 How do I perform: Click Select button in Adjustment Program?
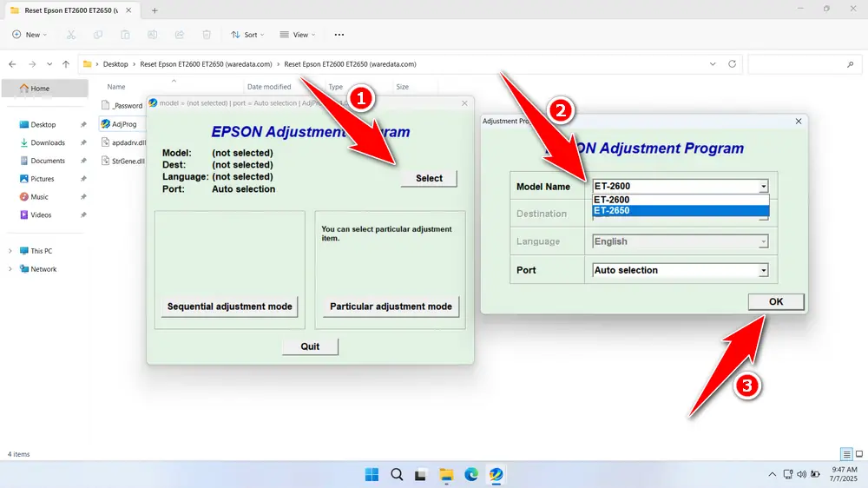[429, 178]
